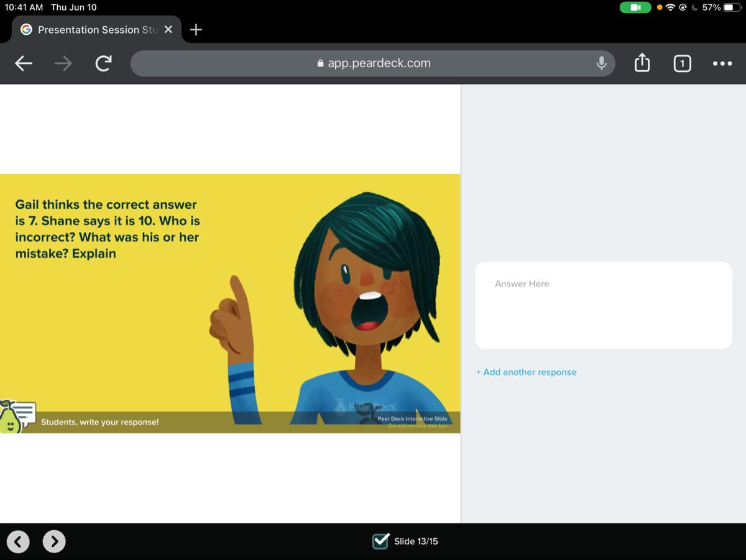
Task: Click the cartoon girl slide illustration
Action: (329, 308)
